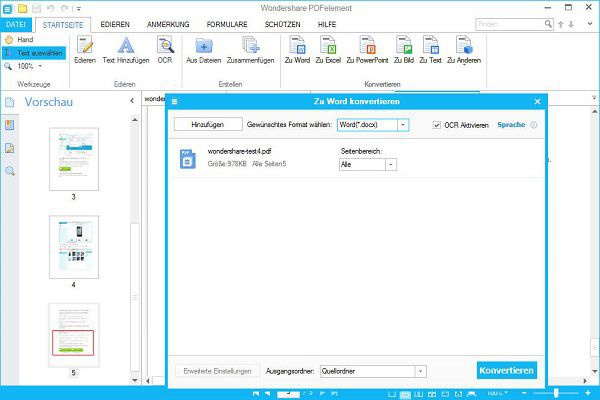Screen dimensions: 600x400
Task: Toggle the OCR Aktivieren checkbox
Action: (x=437, y=125)
